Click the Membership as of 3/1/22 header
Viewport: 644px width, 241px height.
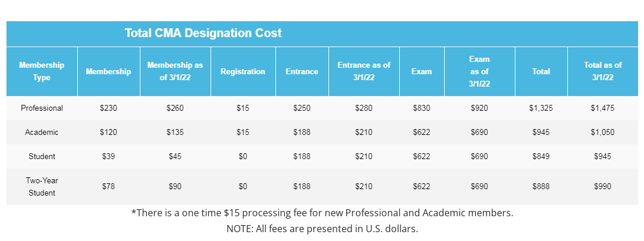pyautogui.click(x=175, y=71)
